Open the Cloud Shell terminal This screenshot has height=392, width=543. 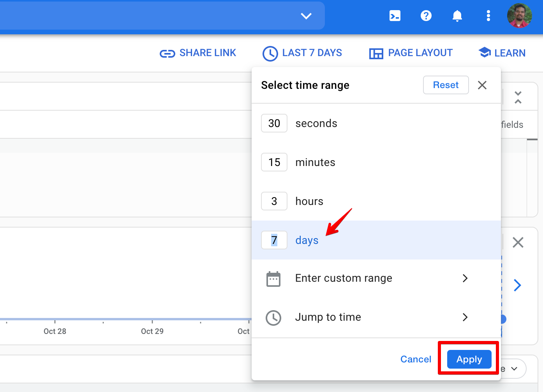tap(395, 16)
